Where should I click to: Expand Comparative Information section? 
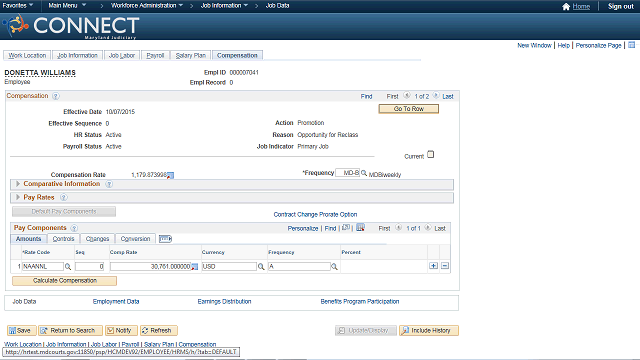pos(18,184)
